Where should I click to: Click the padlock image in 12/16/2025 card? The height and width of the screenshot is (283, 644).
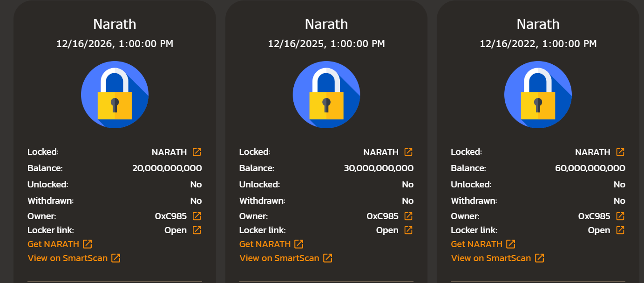(326, 95)
